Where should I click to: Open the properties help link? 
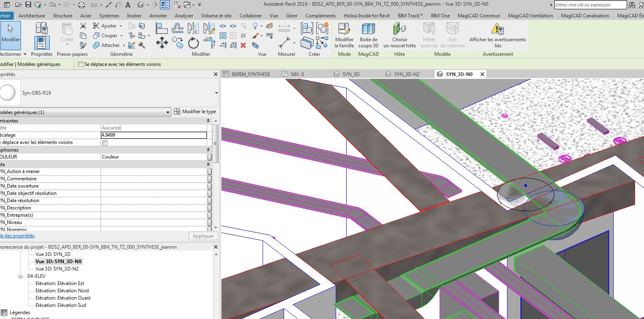click(17, 236)
